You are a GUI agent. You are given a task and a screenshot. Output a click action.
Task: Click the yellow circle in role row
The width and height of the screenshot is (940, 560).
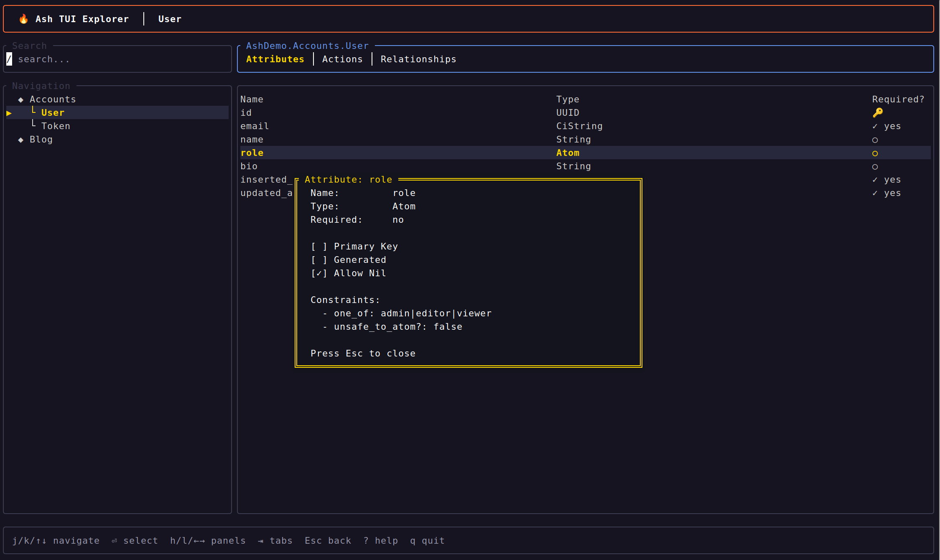[875, 153]
